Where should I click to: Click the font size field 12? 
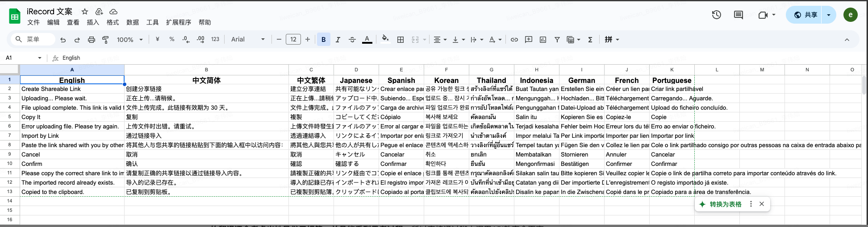coord(293,40)
